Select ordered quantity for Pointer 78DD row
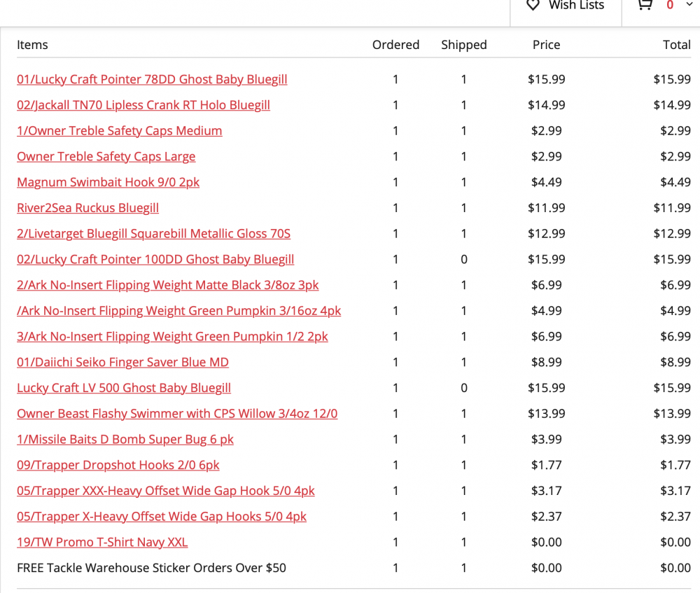700x593 pixels. click(395, 80)
